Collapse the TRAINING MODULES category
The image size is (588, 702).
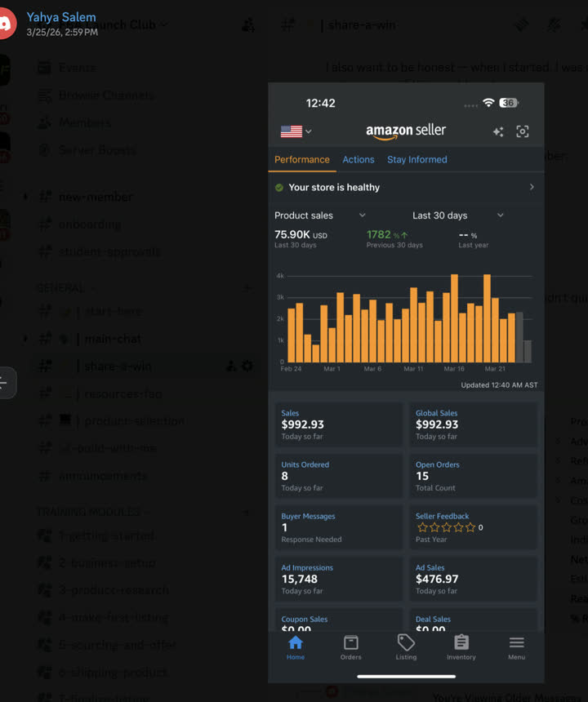coord(94,512)
